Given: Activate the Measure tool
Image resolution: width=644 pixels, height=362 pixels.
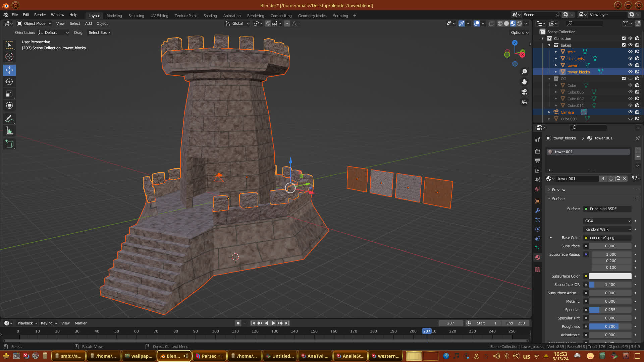Looking at the screenshot, I should point(9,131).
